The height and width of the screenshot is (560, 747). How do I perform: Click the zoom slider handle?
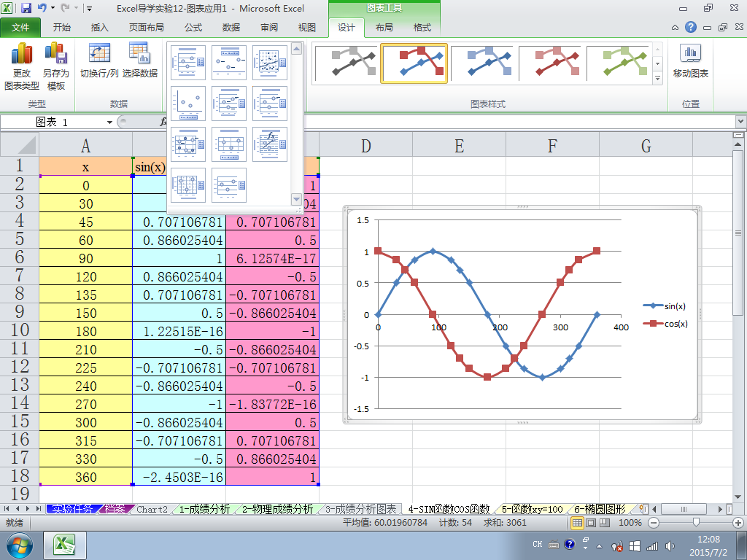coord(696,523)
